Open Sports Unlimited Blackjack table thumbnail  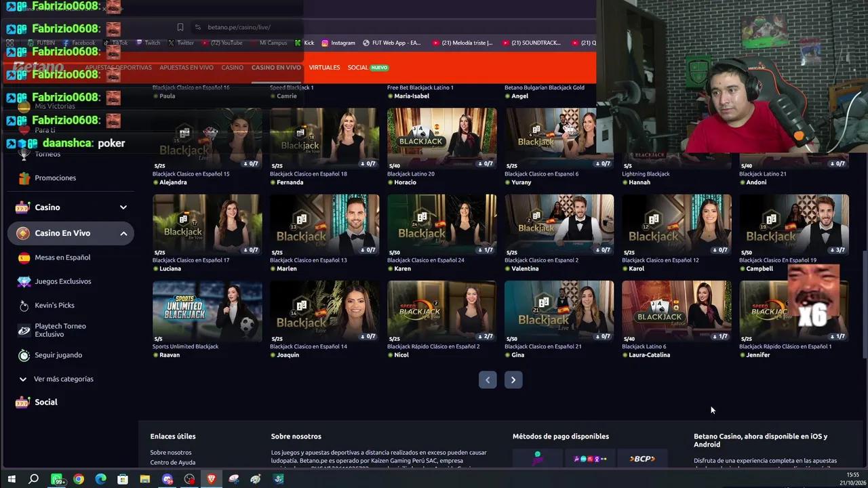(x=208, y=311)
